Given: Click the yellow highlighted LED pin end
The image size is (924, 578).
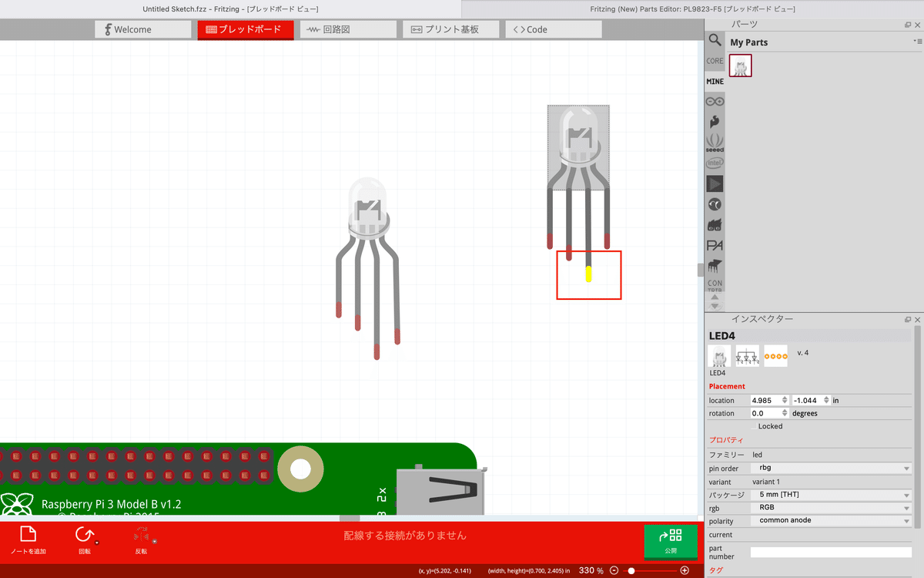Looking at the screenshot, I should 588,274.
